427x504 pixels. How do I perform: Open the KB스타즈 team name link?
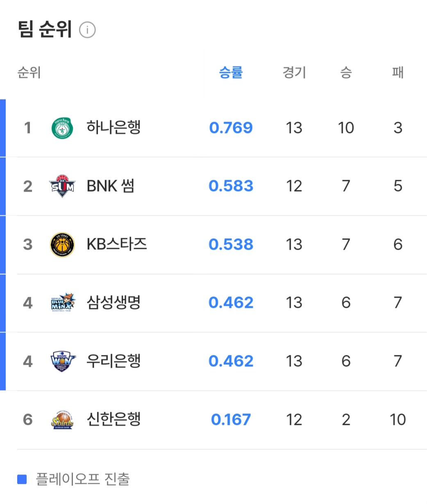click(117, 244)
